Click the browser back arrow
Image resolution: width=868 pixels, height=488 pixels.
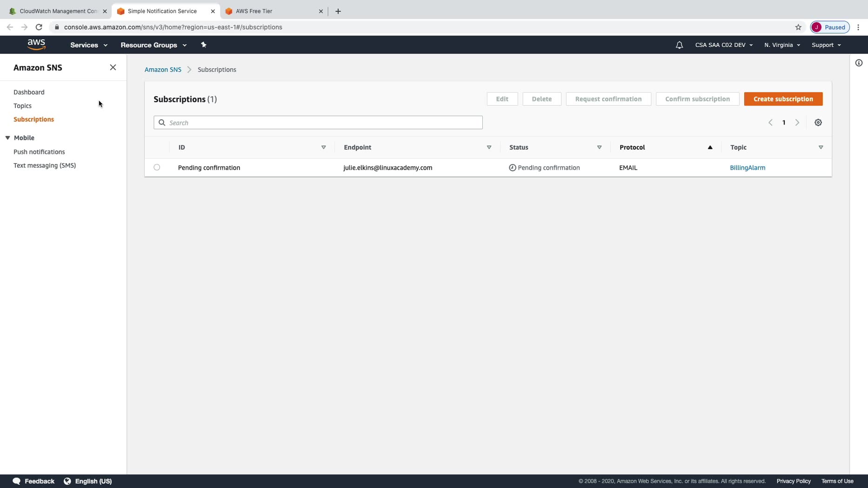10,27
